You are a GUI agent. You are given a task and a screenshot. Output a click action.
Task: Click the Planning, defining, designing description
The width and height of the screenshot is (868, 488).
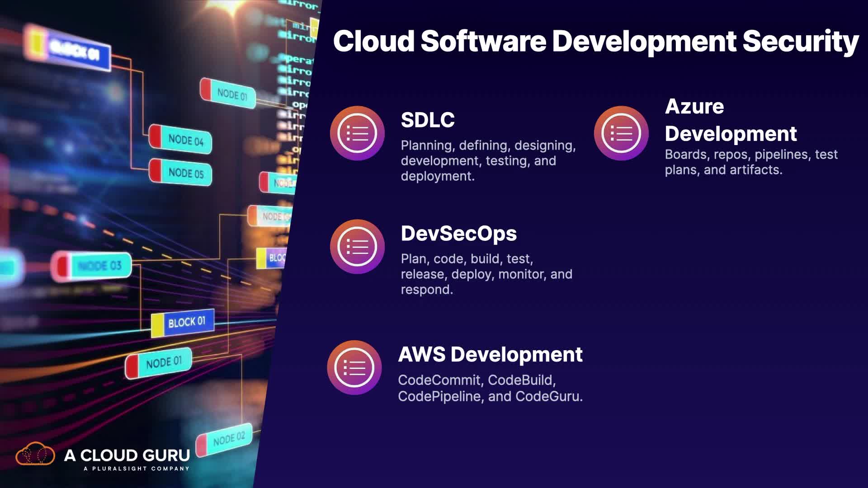pyautogui.click(x=488, y=160)
